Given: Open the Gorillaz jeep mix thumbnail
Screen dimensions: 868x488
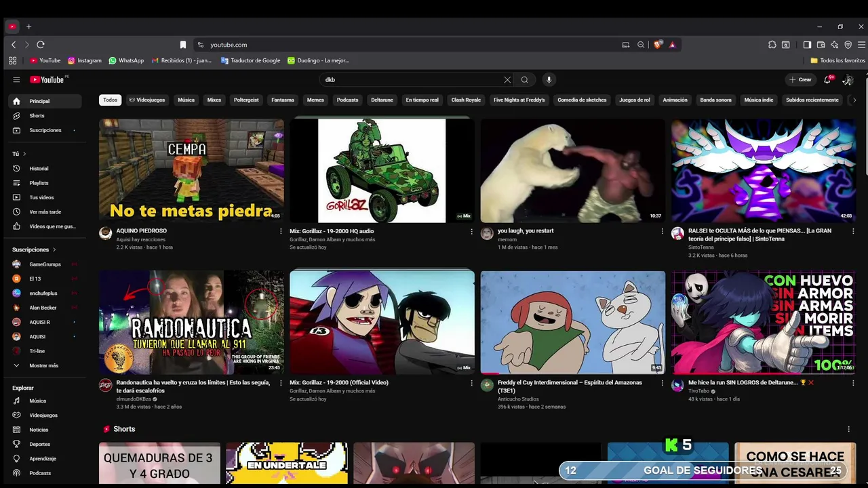Looking at the screenshot, I should coord(382,171).
